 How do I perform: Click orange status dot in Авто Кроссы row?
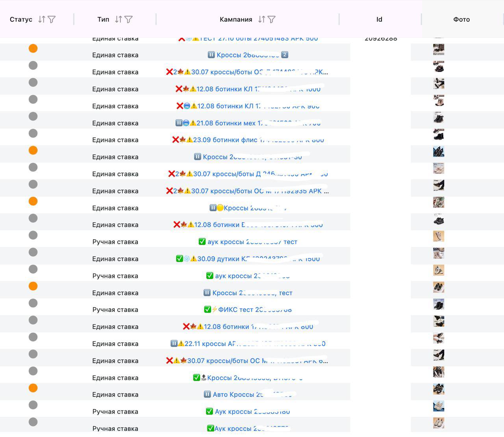tap(33, 388)
